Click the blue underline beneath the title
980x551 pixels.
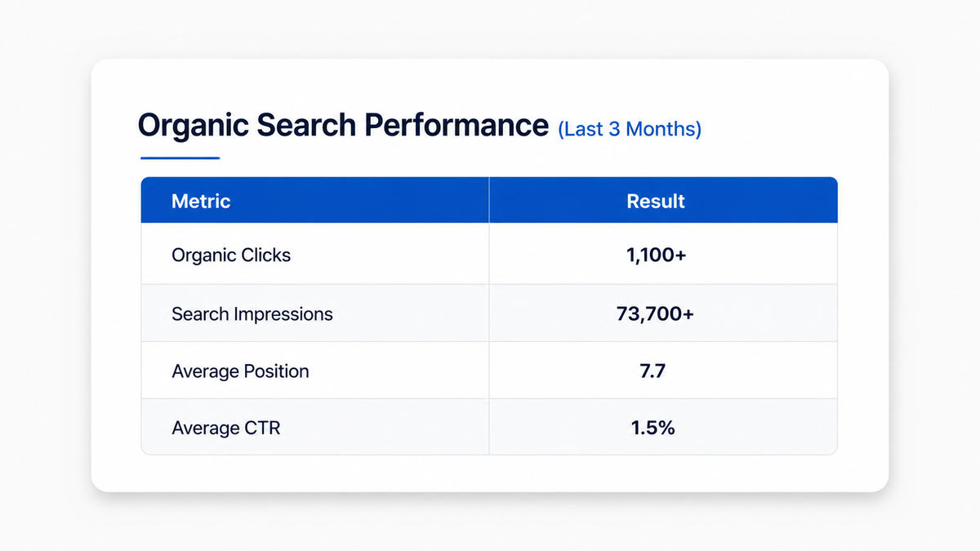[180, 158]
